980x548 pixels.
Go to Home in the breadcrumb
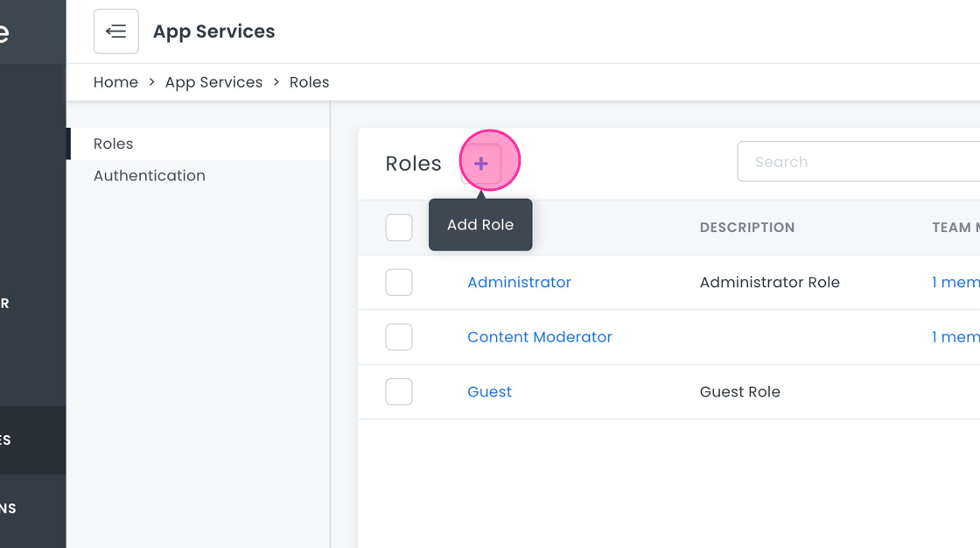115,82
